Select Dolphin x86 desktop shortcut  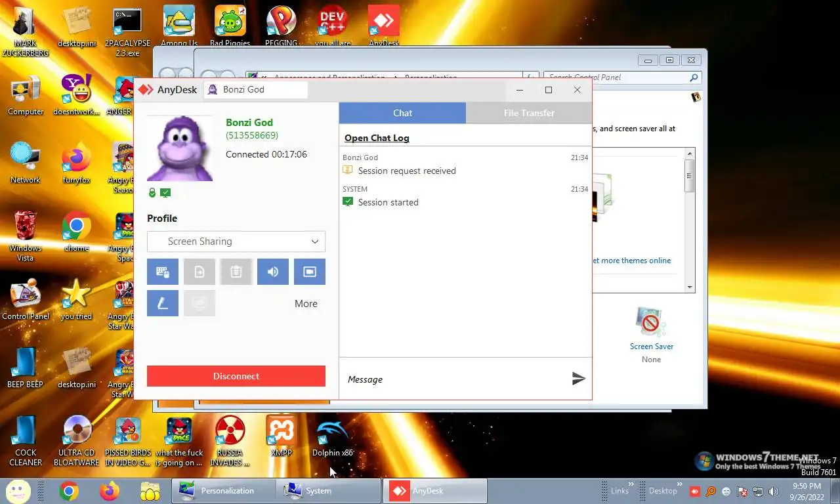332,436
